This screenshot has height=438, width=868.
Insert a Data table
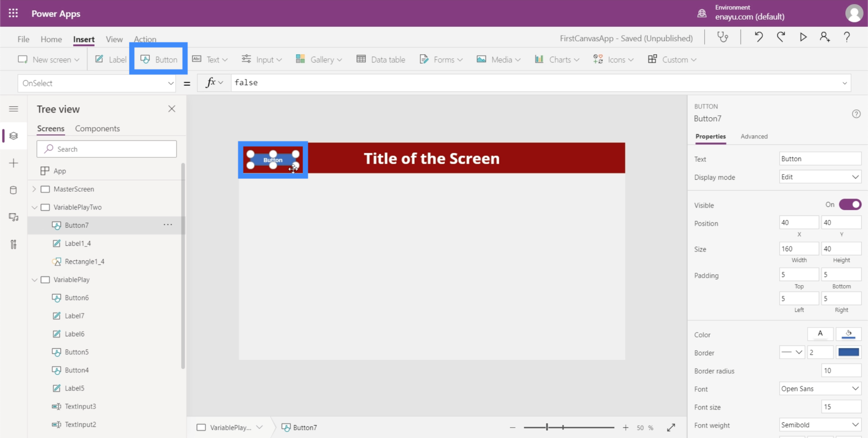click(381, 59)
